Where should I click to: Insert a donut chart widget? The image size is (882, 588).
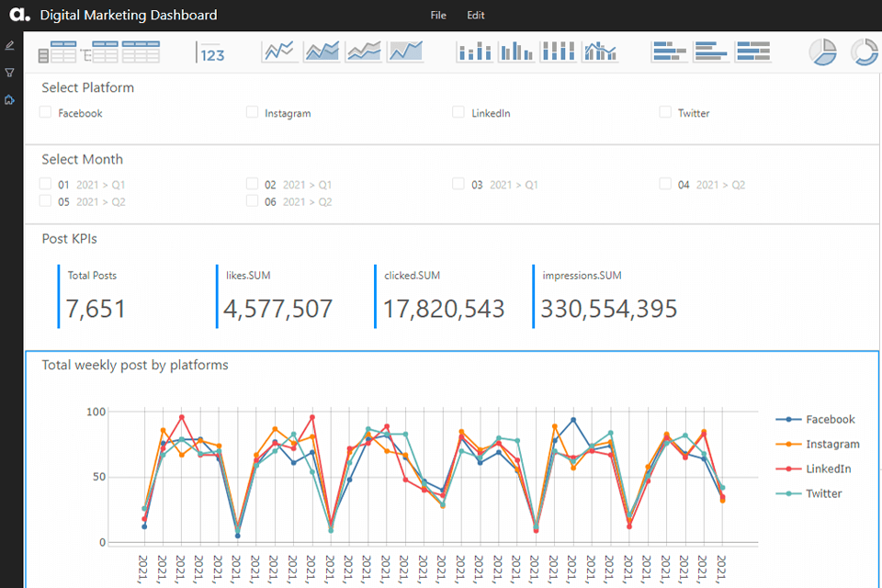pyautogui.click(x=865, y=52)
